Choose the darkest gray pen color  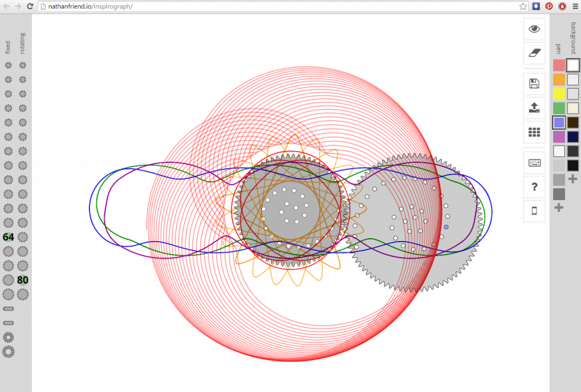[558, 194]
